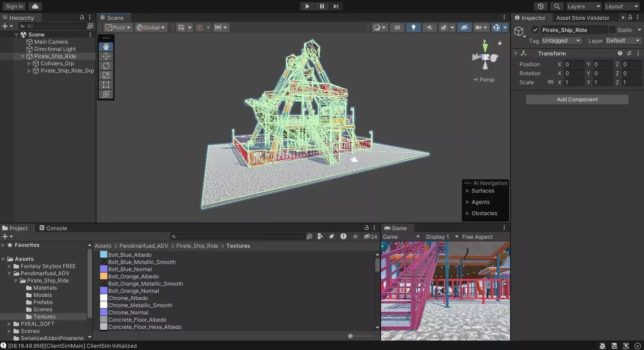Open the Undo History icon
The image size is (644, 350).
coord(540,6)
